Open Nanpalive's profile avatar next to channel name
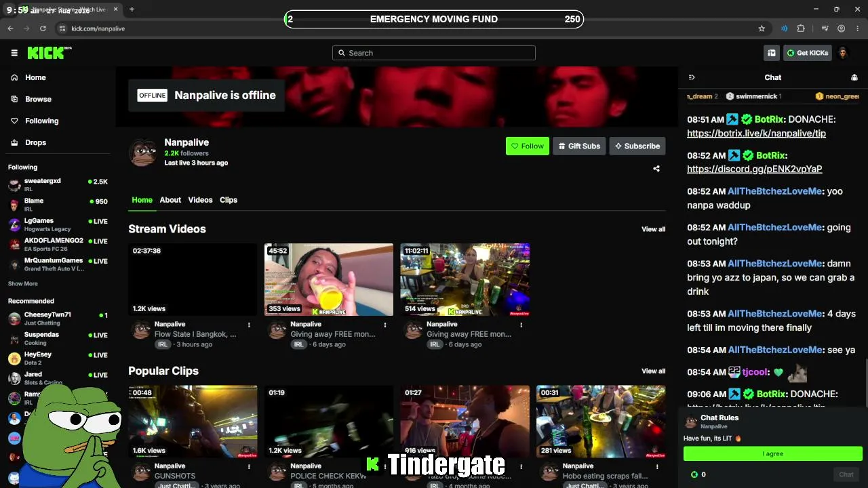The image size is (868, 488). click(x=143, y=152)
